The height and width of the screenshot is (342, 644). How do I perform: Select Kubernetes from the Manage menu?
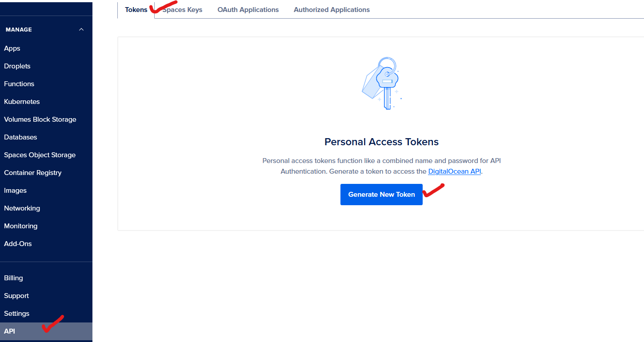[22, 102]
